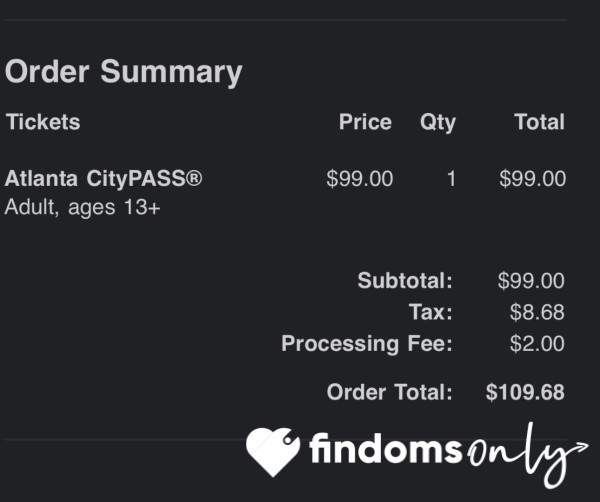Open the Atlanta CityPASS® ticket name
Image resolution: width=600 pixels, height=502 pixels.
click(x=103, y=179)
